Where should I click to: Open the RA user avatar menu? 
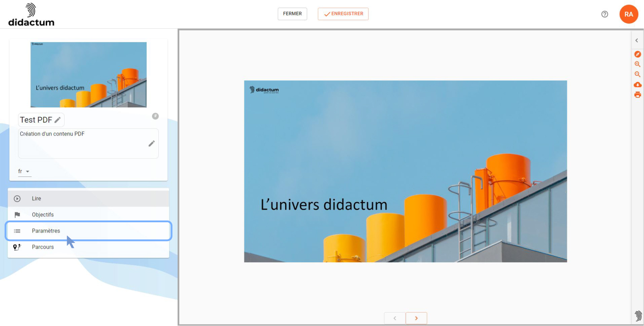(629, 14)
